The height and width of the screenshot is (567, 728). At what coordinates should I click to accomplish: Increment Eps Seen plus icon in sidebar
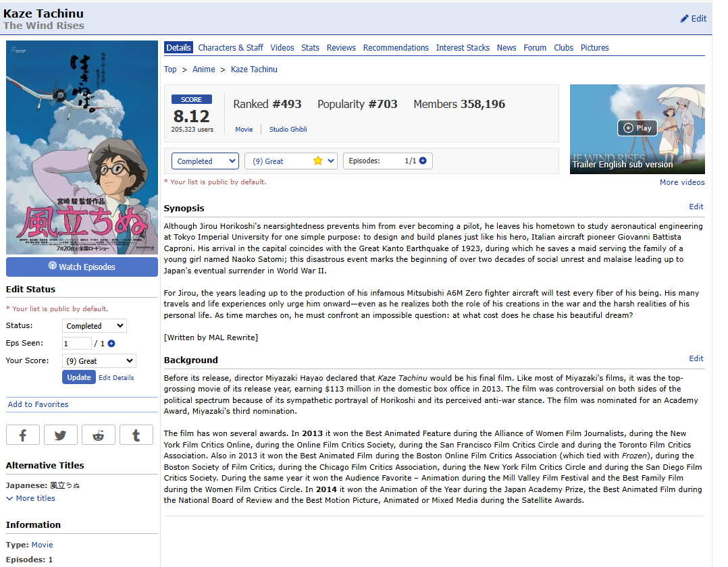point(111,344)
